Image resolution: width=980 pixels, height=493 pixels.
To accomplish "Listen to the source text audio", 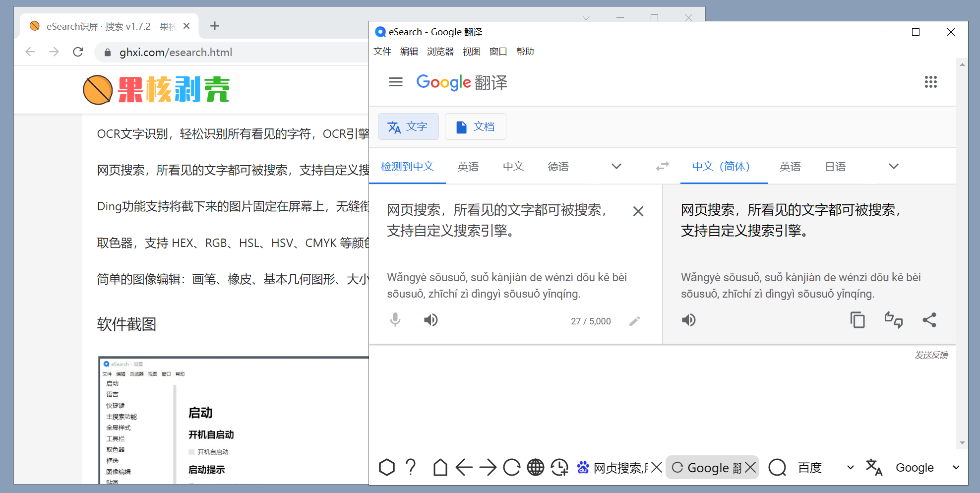I will click(x=430, y=320).
